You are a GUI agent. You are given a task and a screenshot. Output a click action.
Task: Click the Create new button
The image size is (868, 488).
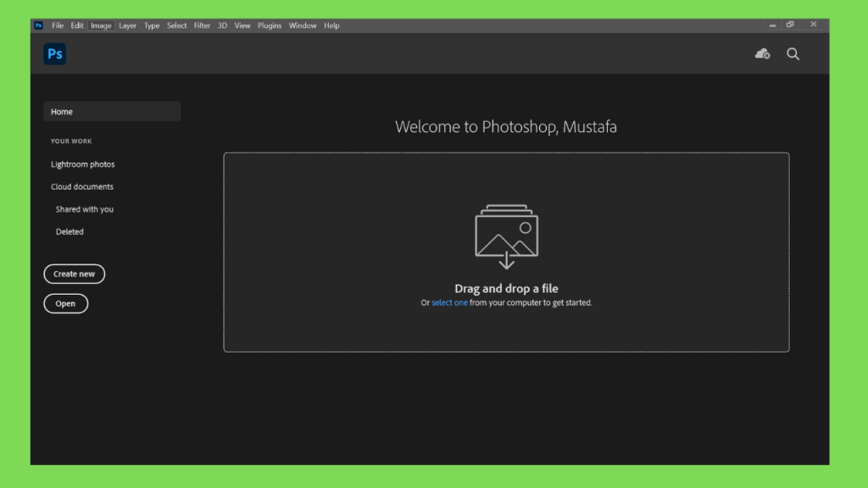(75, 274)
